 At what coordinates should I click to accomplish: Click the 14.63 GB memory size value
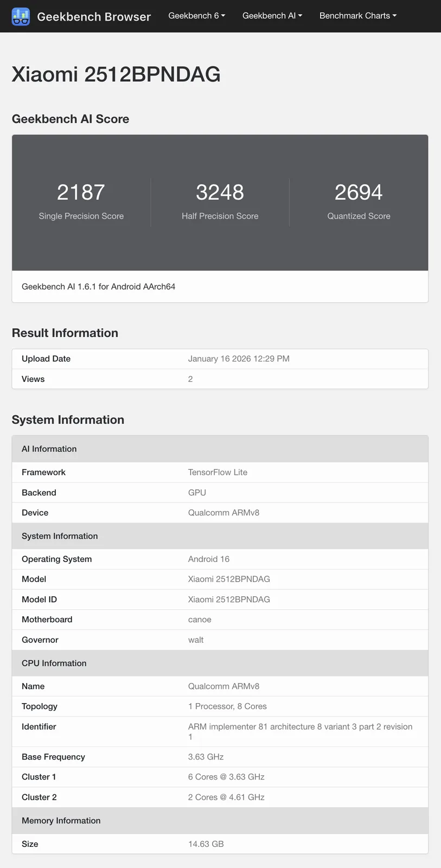[x=206, y=844]
